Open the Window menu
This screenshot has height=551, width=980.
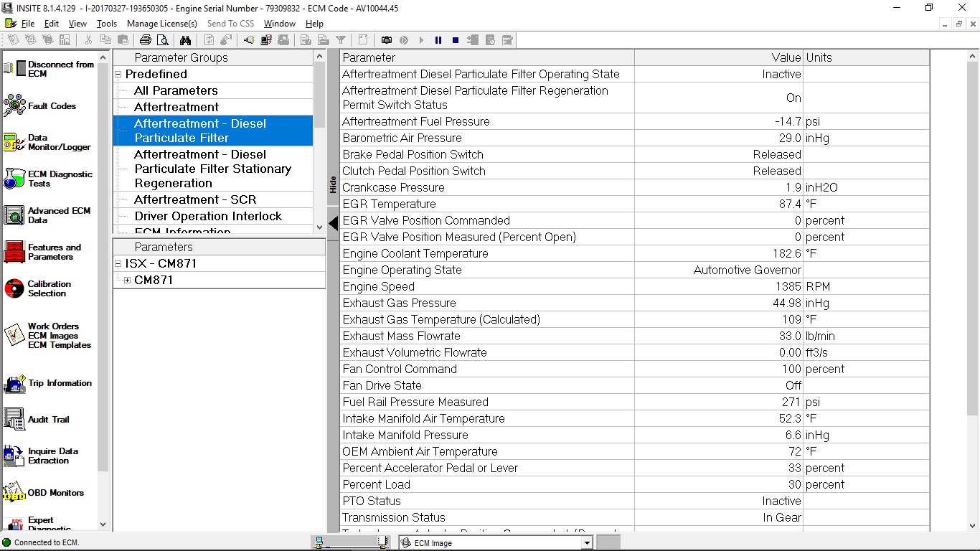[x=280, y=24]
